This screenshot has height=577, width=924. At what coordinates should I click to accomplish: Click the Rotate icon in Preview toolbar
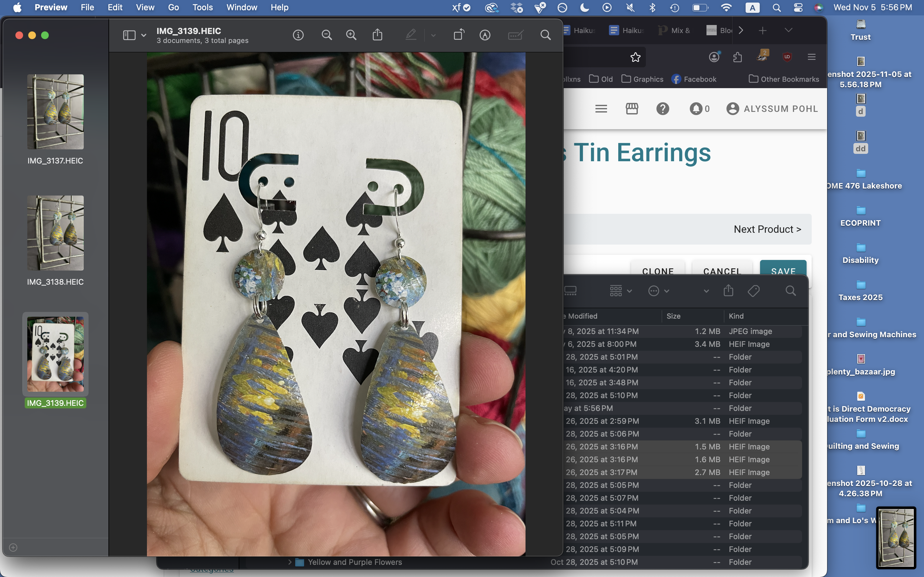pyautogui.click(x=458, y=35)
